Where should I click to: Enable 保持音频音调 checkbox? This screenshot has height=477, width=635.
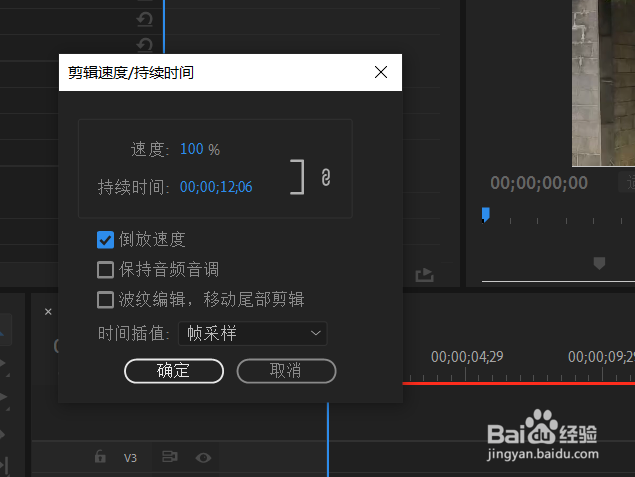tap(105, 270)
